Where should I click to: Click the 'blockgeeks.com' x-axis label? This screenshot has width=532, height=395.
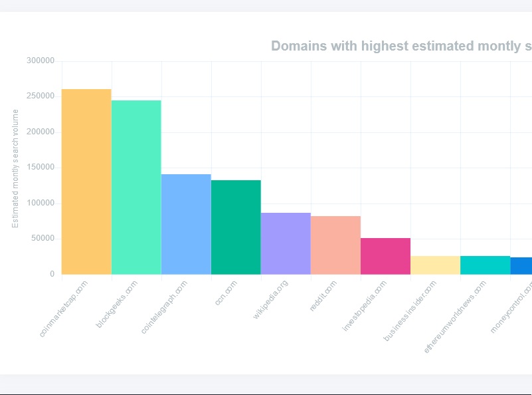[117, 305]
